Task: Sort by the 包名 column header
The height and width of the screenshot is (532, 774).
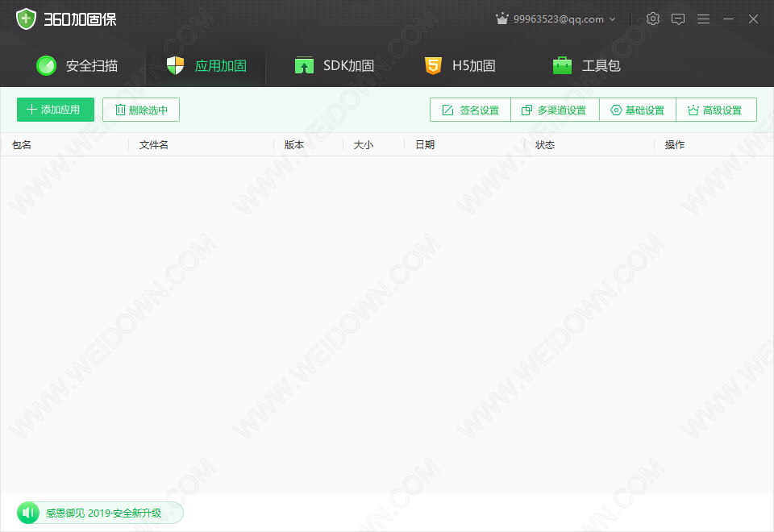Action: 22,144
